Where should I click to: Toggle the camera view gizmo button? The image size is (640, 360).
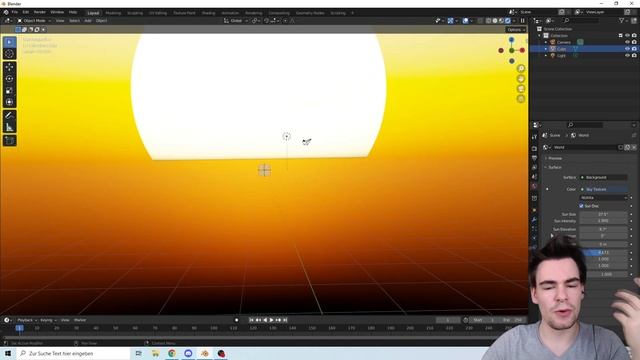tap(521, 89)
